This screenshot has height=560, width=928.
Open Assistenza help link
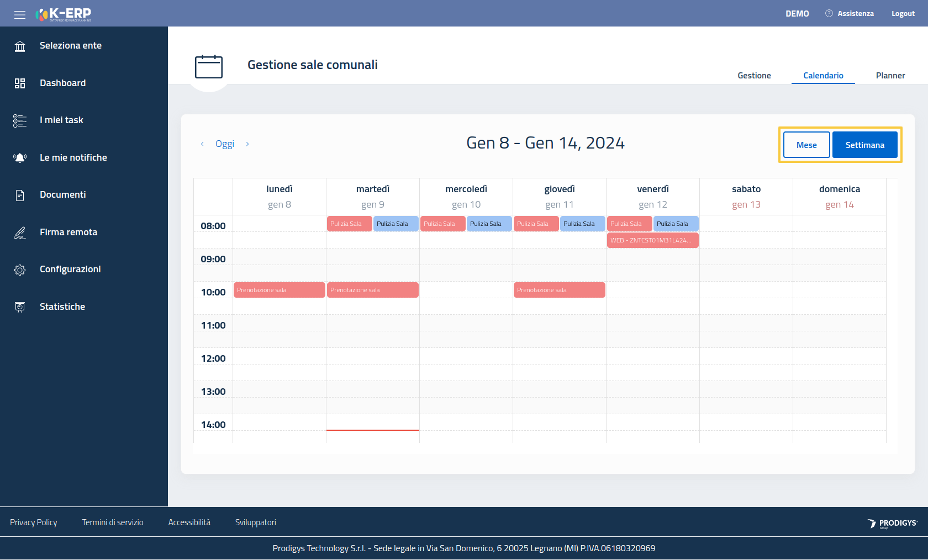click(x=850, y=14)
